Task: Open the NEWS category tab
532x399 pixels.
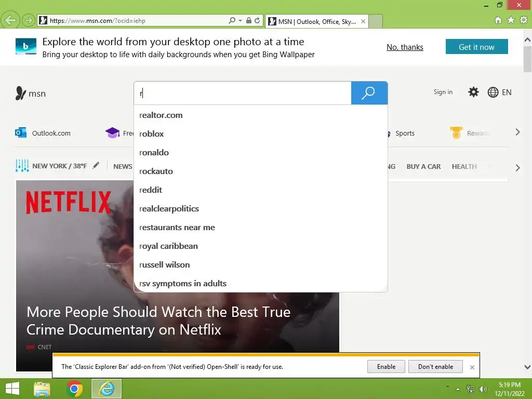Action: pos(123,167)
